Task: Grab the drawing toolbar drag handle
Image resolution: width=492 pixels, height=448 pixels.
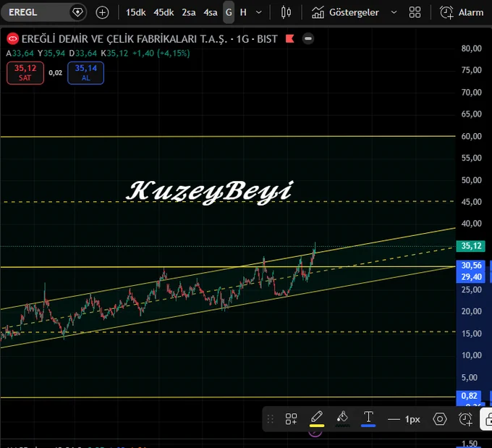Action: pyautogui.click(x=270, y=419)
